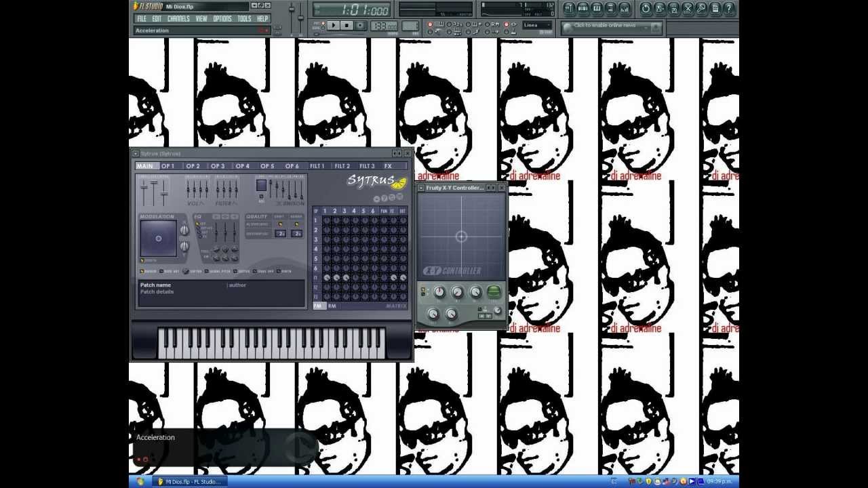Viewport: 868px width, 488px height.
Task: Open the VIEW menu
Action: click(x=201, y=19)
